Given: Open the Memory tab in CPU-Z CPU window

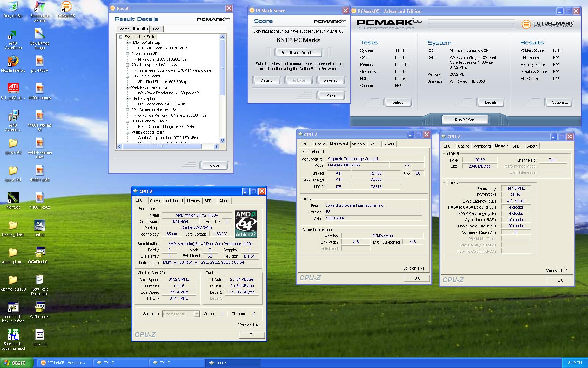Looking at the screenshot, I should tap(193, 201).
